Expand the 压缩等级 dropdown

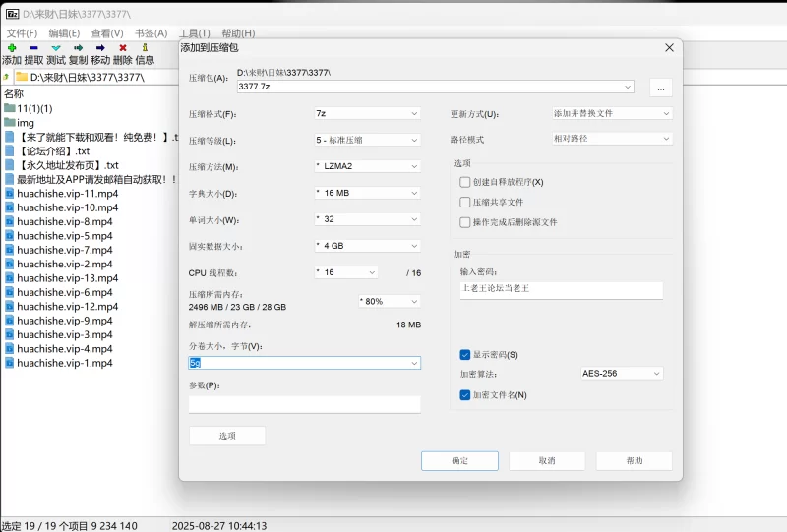click(367, 141)
